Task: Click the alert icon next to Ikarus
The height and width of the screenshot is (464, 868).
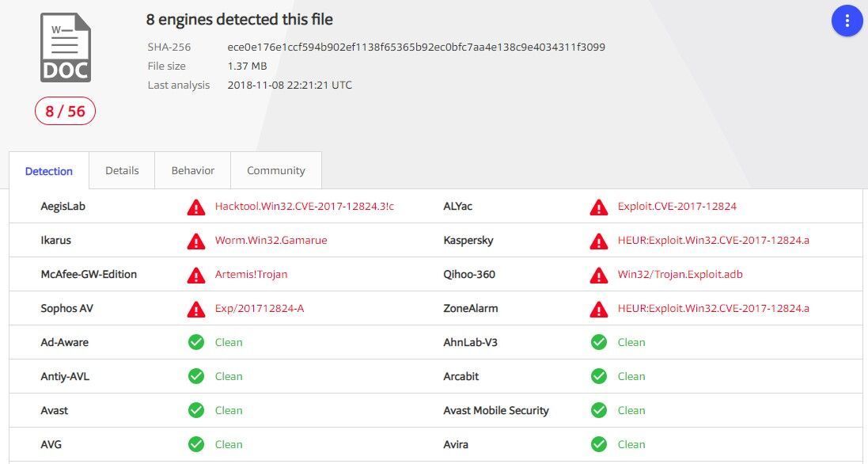Action: pyautogui.click(x=196, y=242)
